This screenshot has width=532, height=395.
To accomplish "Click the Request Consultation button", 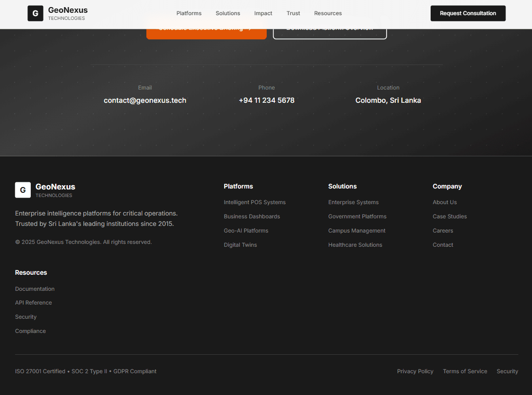I will pyautogui.click(x=468, y=13).
